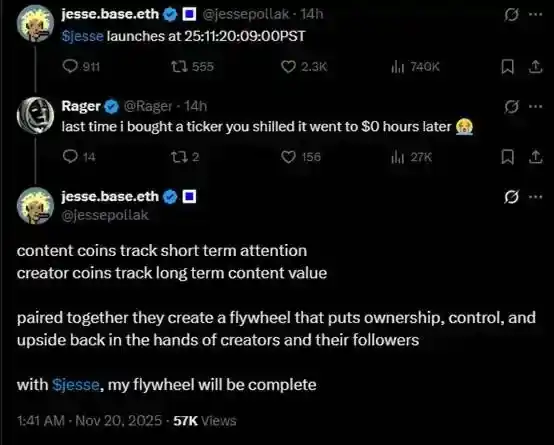Image resolution: width=554 pixels, height=445 pixels.
Task: Open more options on the main jesse tweet
Action: click(x=536, y=197)
